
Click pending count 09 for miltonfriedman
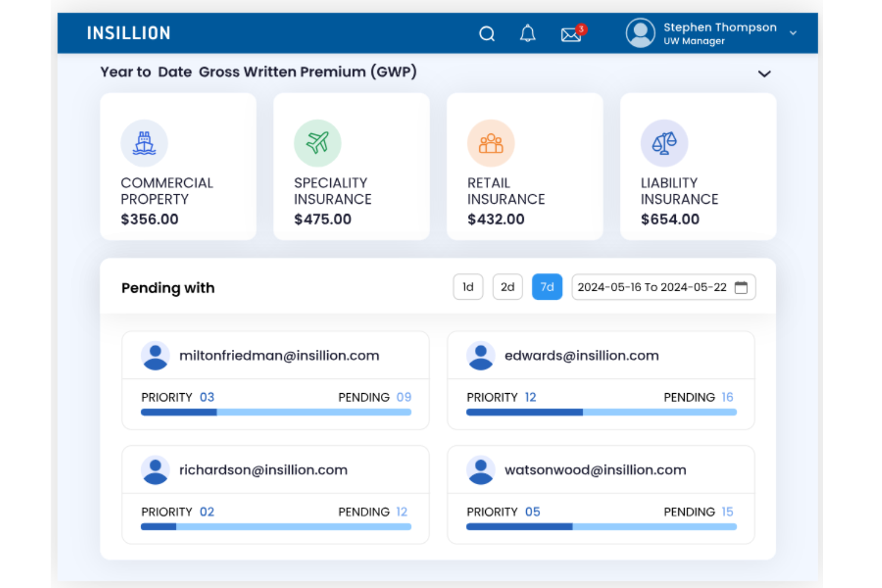coord(404,397)
